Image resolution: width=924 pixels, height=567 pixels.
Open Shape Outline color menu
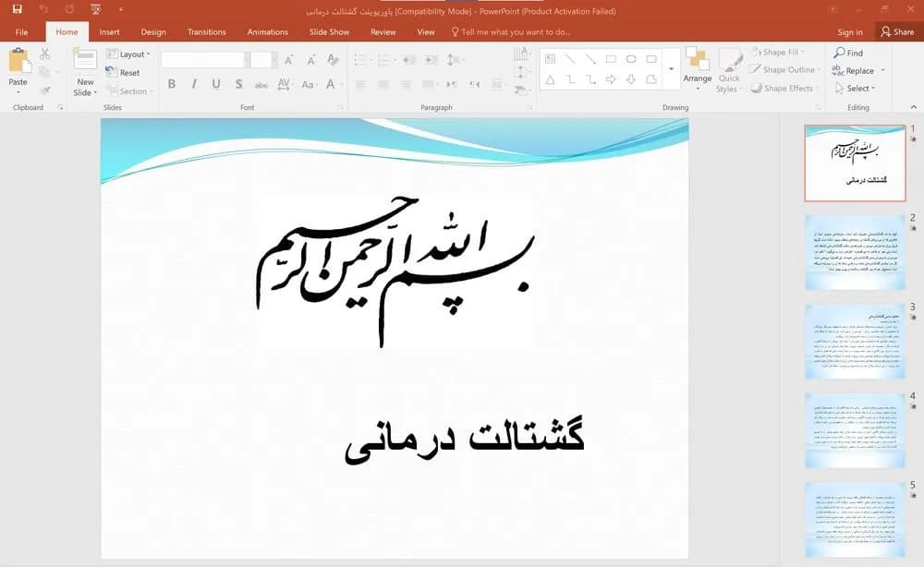click(784, 69)
